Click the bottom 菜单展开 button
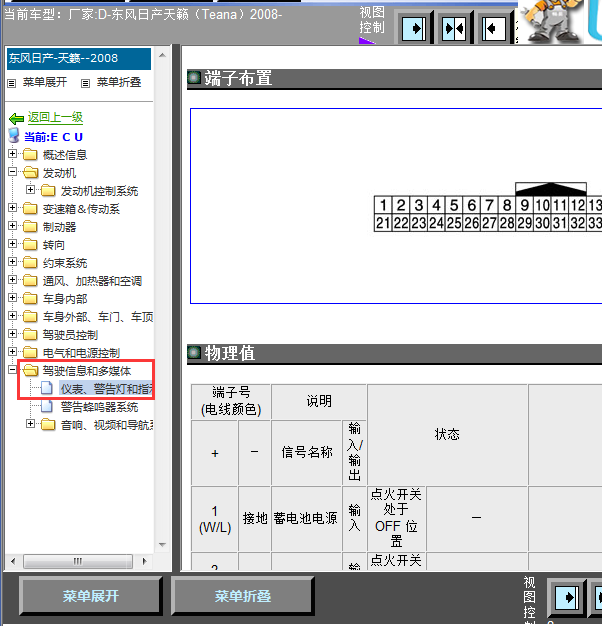 click(x=91, y=596)
